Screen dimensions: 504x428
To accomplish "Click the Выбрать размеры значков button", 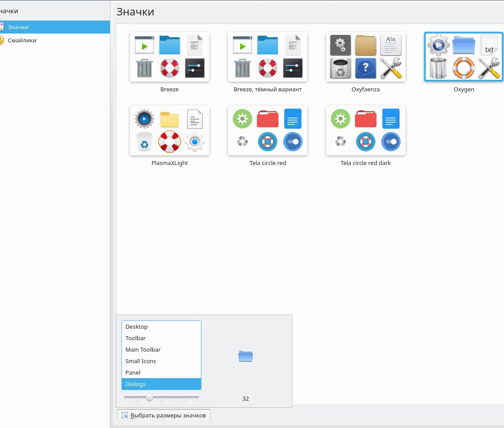I will (x=164, y=415).
